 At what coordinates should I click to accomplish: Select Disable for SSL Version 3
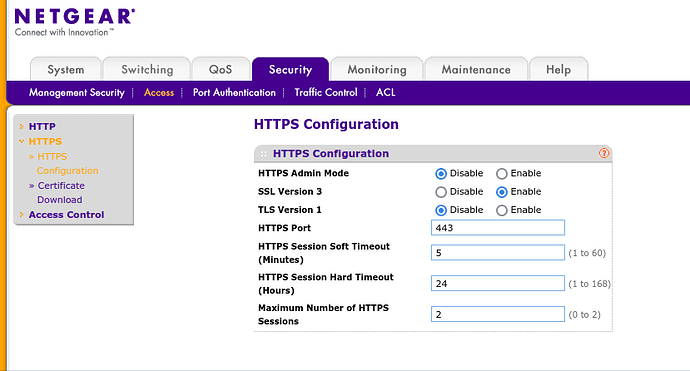click(x=440, y=192)
